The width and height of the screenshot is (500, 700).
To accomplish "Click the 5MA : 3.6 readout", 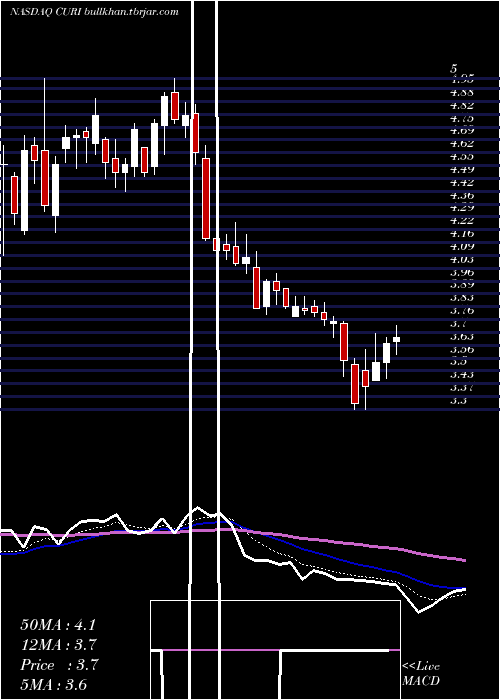I will [54, 685].
